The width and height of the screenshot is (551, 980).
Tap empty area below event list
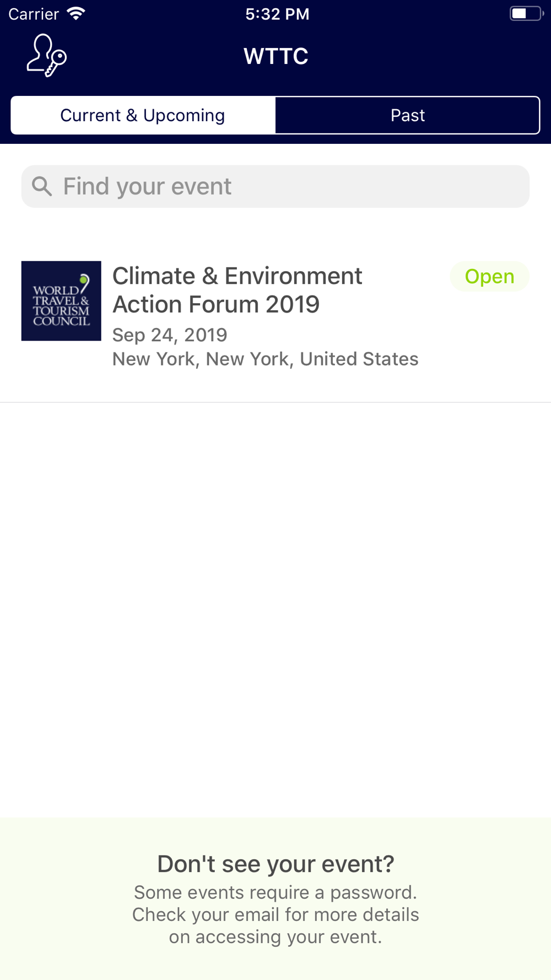(x=275, y=609)
